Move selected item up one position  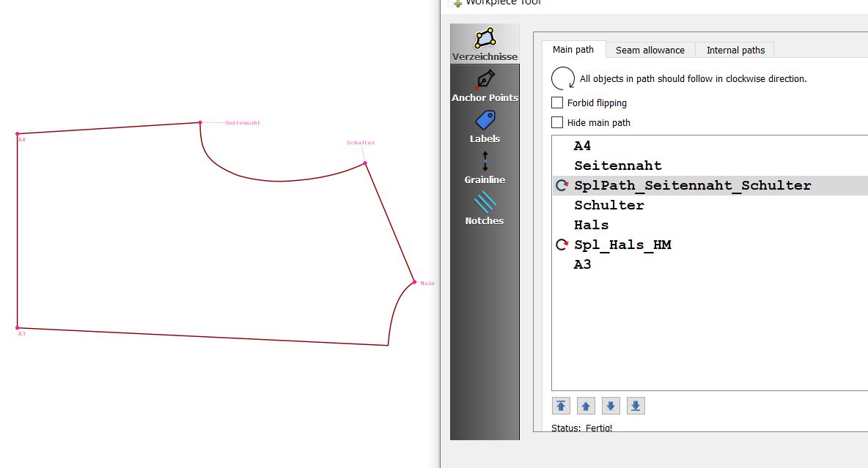coord(586,406)
